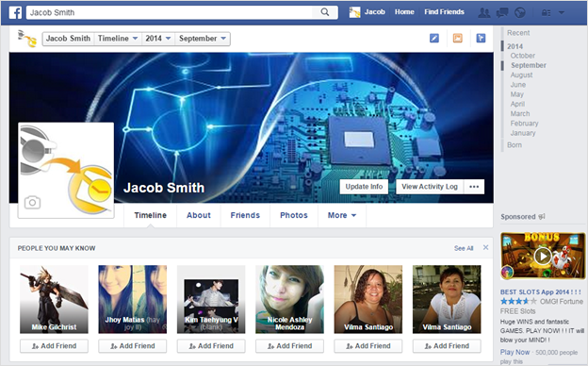588x366 pixels.
Task: Click the small profile picture beside Jacob
Action: pyautogui.click(x=354, y=12)
